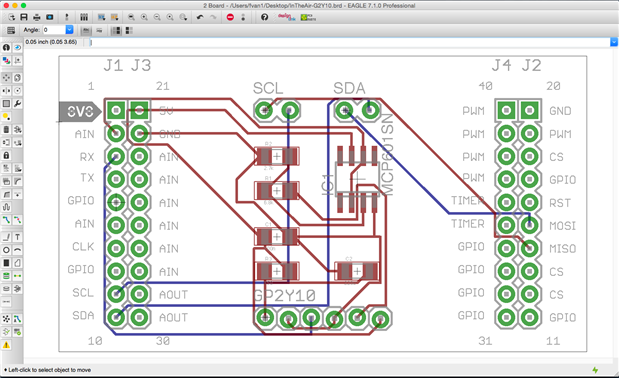Select the Change wrench tool
The image size is (619, 378).
(x=17, y=103)
